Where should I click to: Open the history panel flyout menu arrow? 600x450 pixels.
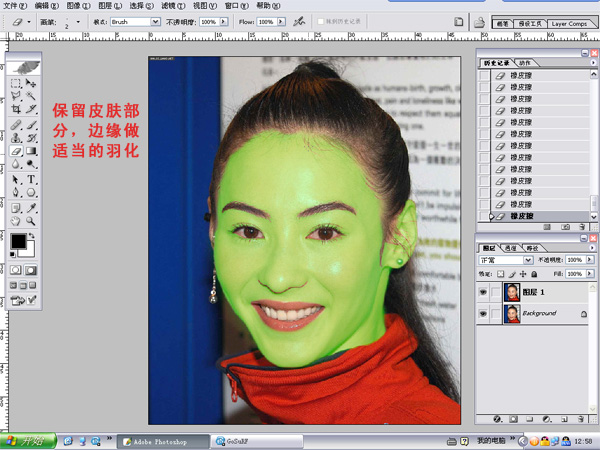pos(593,62)
